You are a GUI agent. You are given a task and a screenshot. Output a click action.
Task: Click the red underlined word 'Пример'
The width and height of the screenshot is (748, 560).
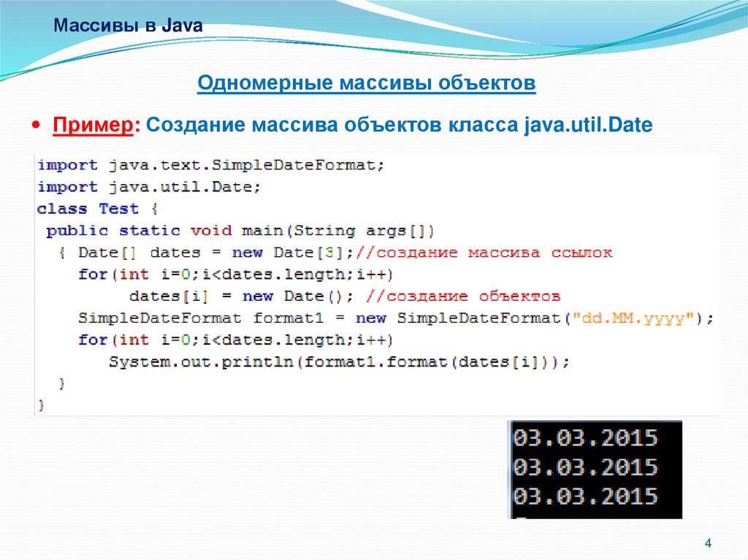tap(93, 125)
